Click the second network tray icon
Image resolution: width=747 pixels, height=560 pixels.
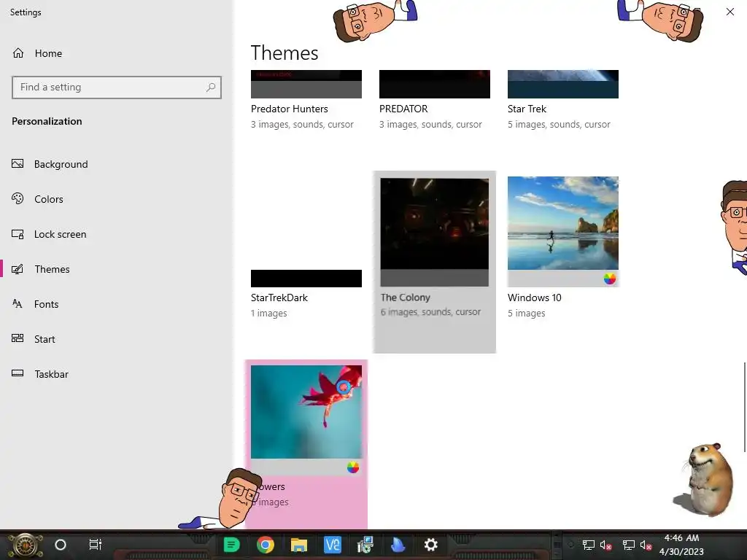(x=628, y=545)
